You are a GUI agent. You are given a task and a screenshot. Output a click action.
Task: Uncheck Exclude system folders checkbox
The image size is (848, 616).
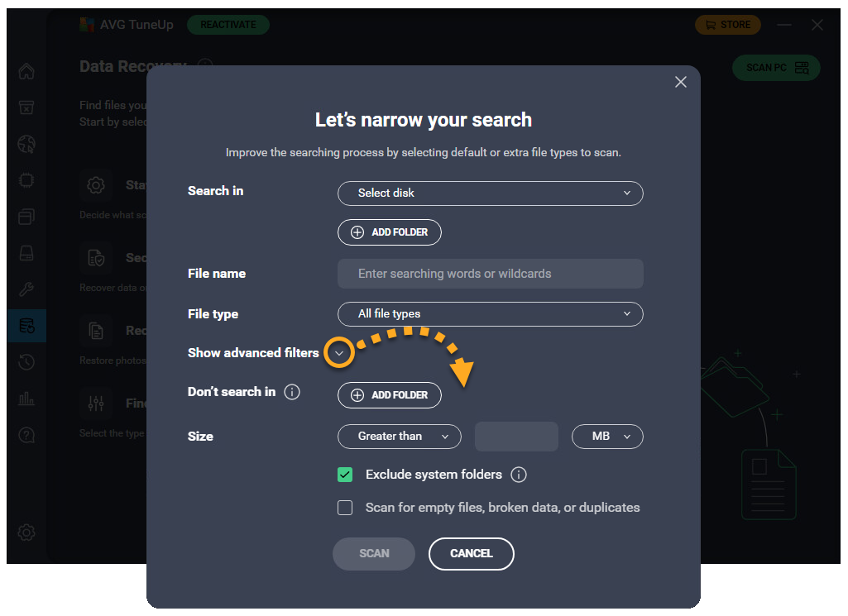point(345,475)
